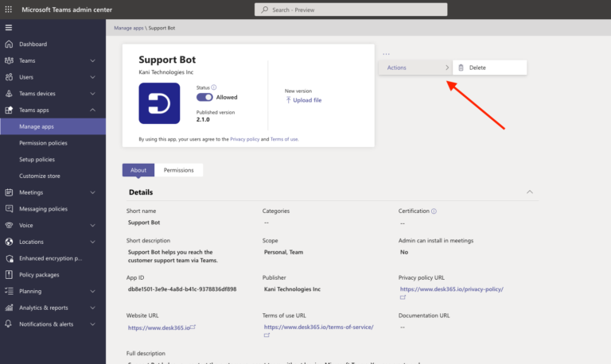Click the Certification info icon

[x=434, y=211]
